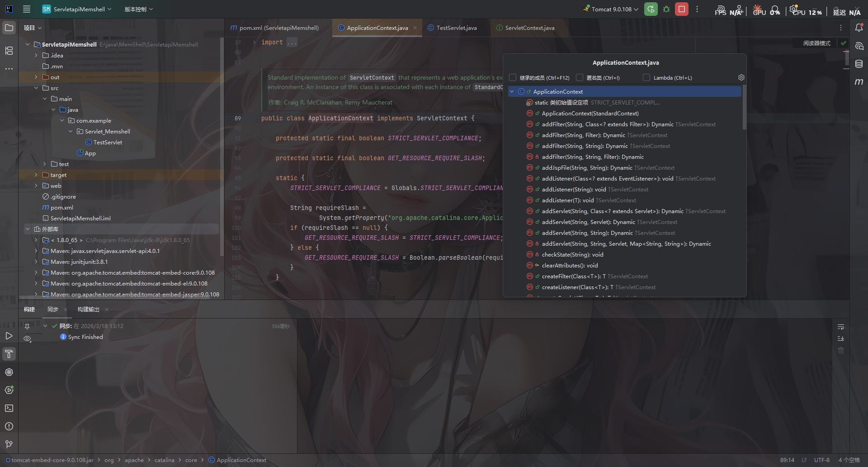
Task: Rerun Tomcat with the green restart icon
Action: (651, 9)
